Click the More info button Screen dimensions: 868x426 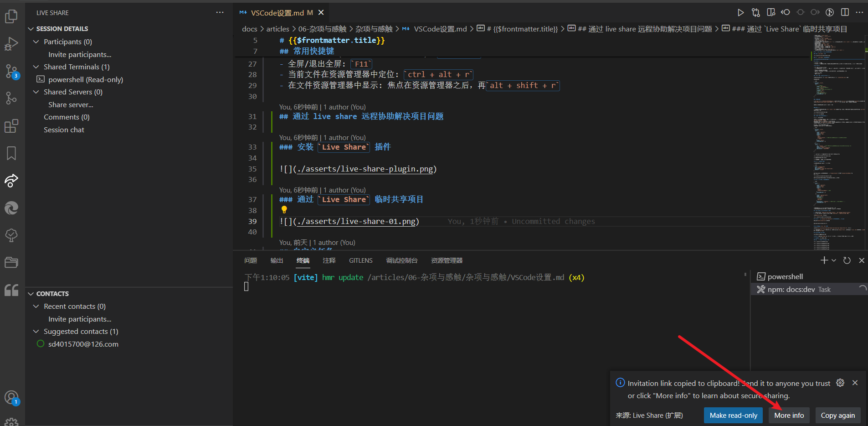pos(789,415)
